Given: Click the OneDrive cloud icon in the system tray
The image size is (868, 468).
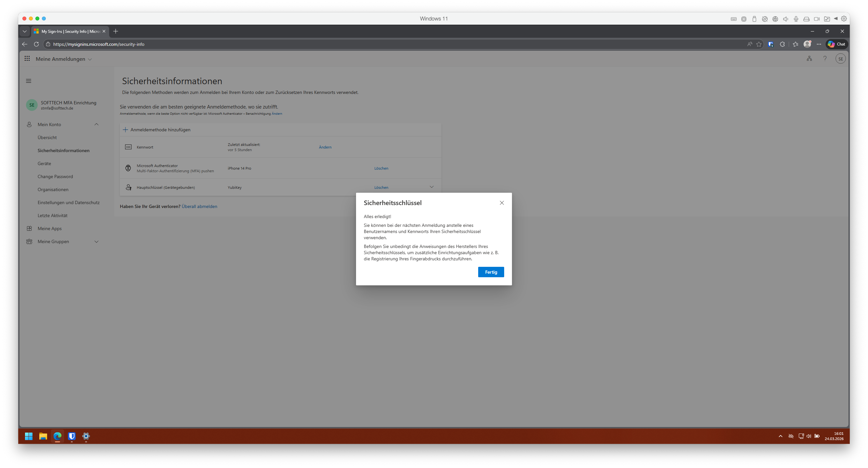Looking at the screenshot, I should (791, 436).
